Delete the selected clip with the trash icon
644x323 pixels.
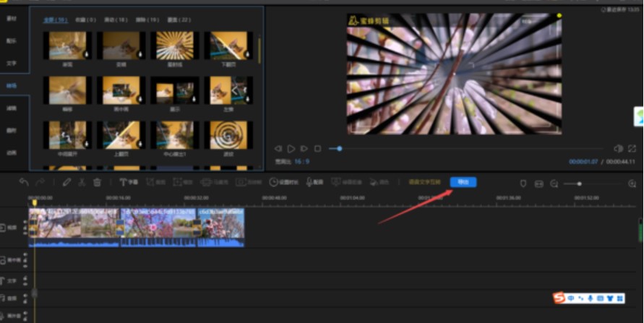pos(97,183)
